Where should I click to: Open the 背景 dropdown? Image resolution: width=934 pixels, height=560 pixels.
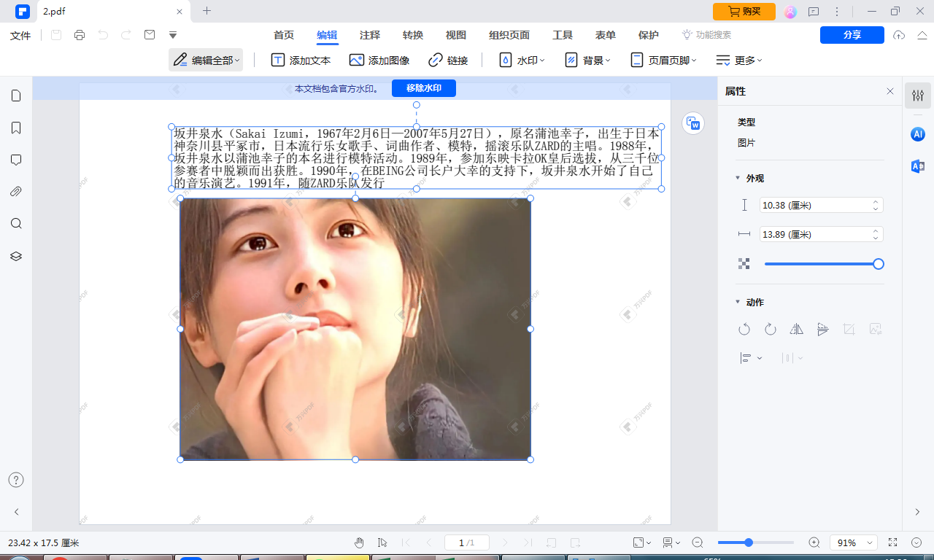(x=587, y=60)
